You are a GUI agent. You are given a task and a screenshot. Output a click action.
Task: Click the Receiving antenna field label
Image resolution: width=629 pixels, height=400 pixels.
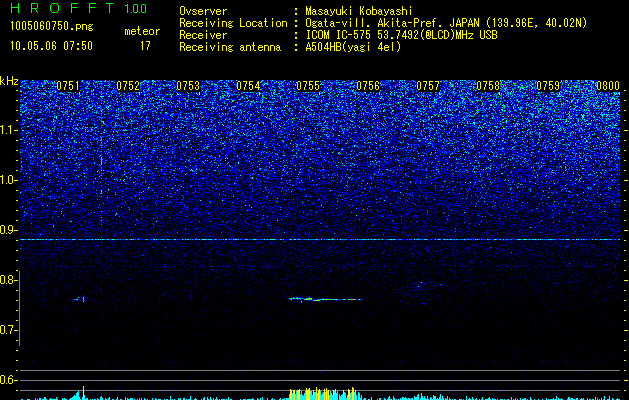point(230,47)
